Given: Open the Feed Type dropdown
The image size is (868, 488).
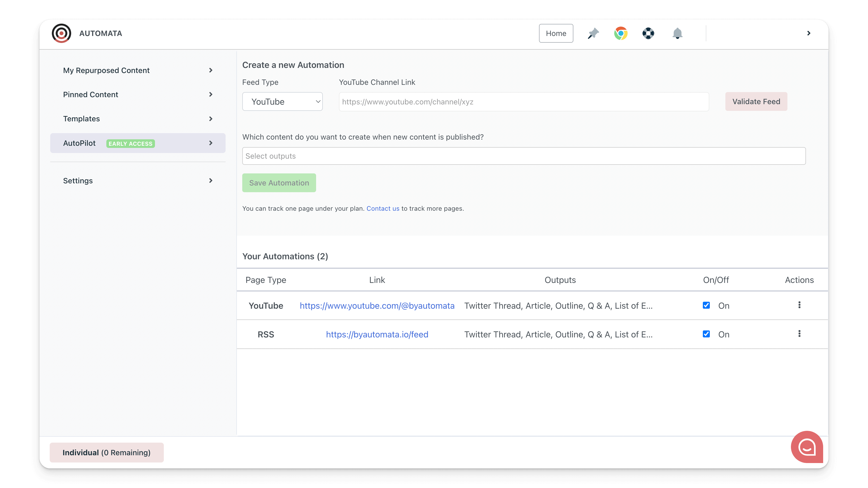Looking at the screenshot, I should (282, 101).
